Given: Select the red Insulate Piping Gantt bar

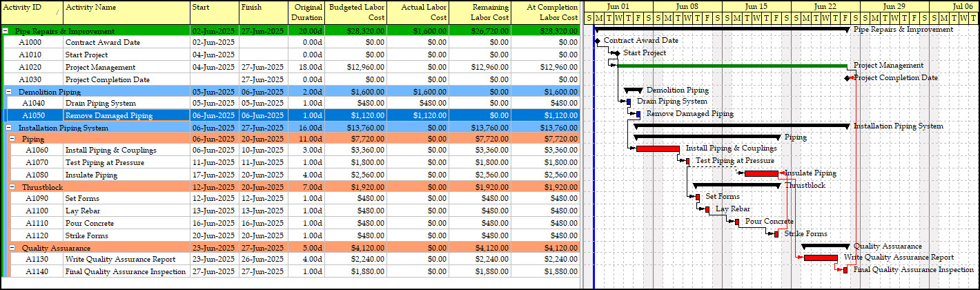Looking at the screenshot, I should coord(761,173).
